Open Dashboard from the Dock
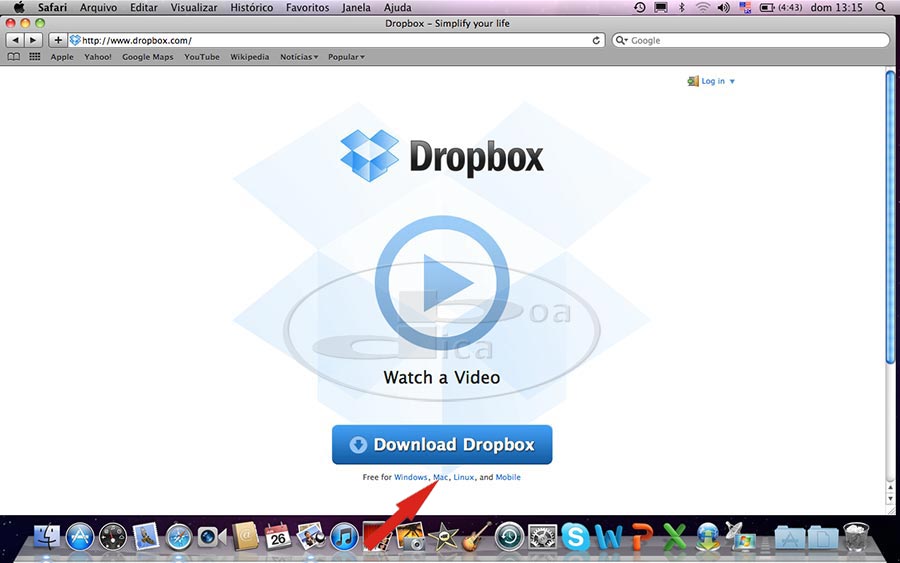Viewport: 900px width, 563px height. 113,538
